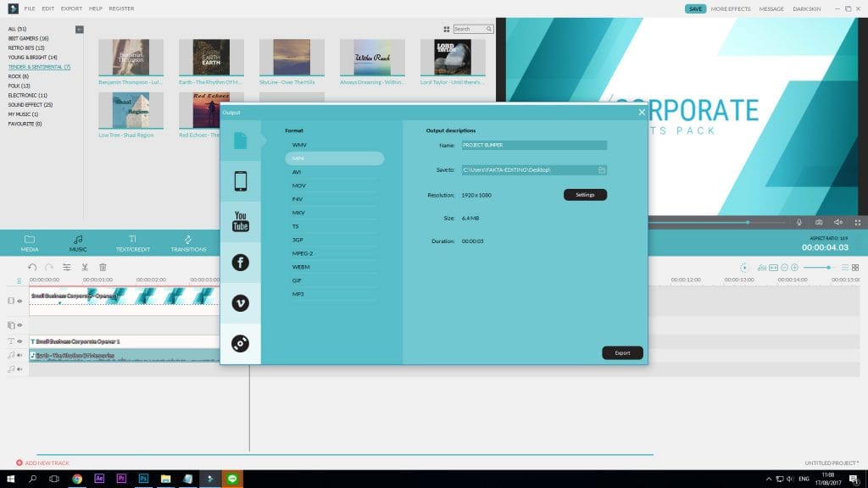
Task: Click the Export button to render the project
Action: 622,352
